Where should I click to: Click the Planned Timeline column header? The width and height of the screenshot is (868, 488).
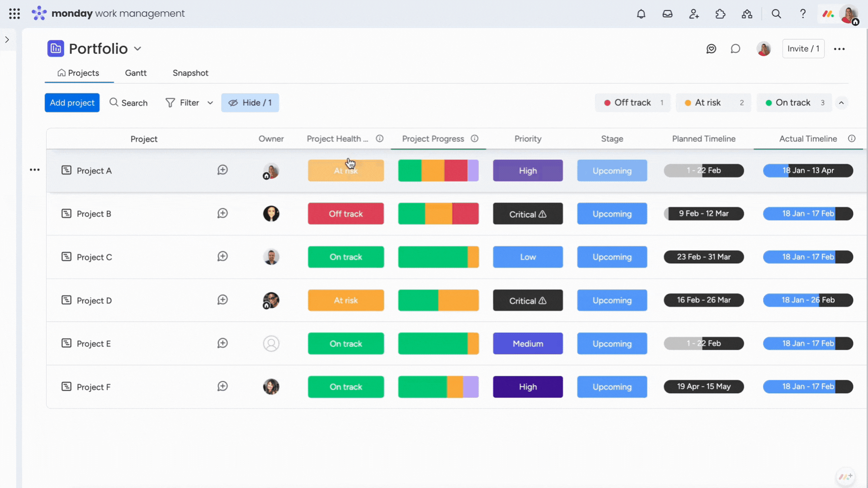coord(703,139)
